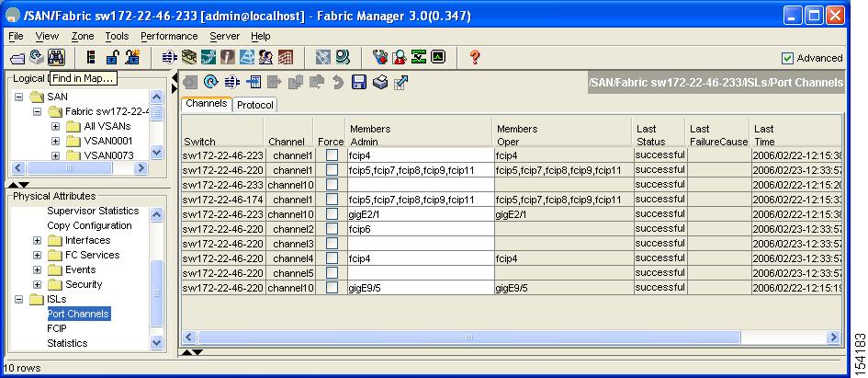Expand the Interfaces folder
This screenshot has height=378, width=868.
[x=37, y=241]
